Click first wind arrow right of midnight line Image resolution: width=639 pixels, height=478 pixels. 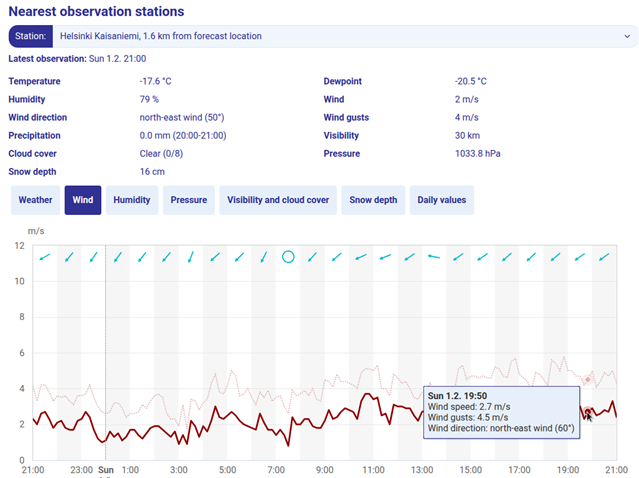coord(117,257)
